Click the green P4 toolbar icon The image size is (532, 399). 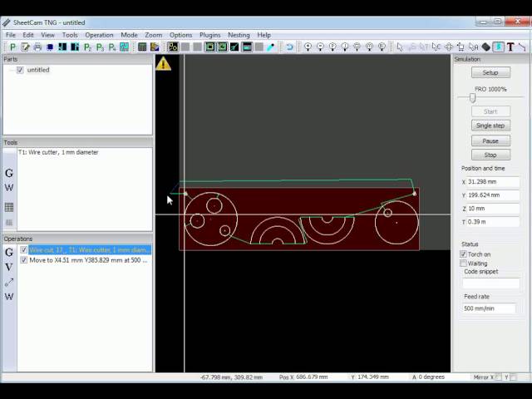(x=112, y=47)
